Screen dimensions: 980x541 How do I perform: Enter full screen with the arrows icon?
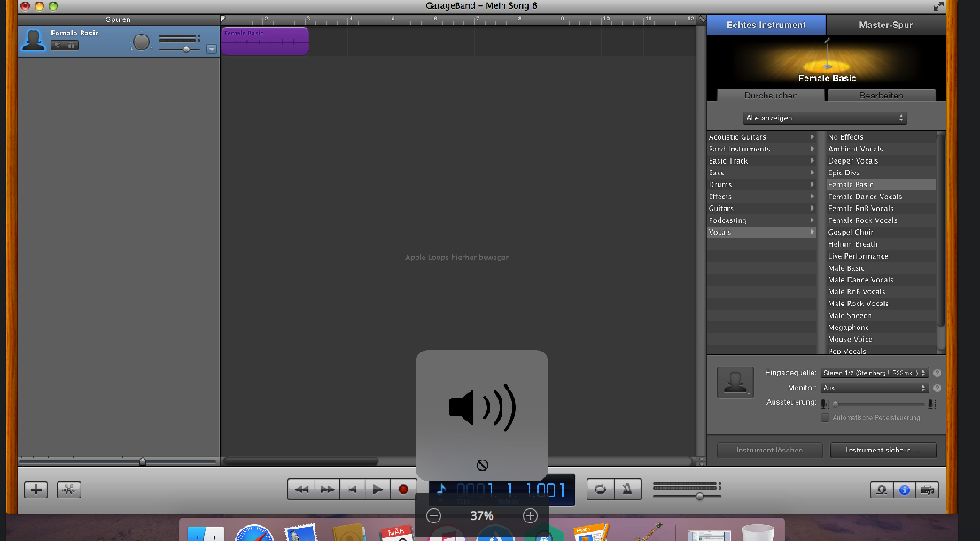click(x=938, y=6)
